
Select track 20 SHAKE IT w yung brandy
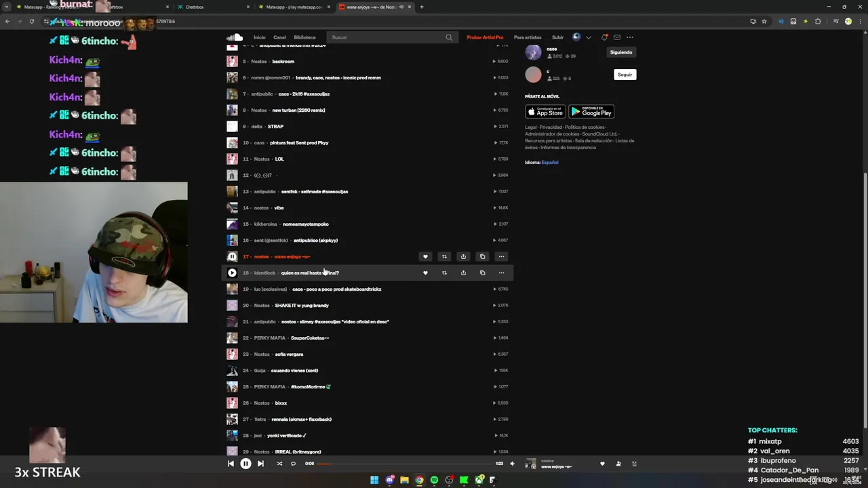(x=366, y=305)
